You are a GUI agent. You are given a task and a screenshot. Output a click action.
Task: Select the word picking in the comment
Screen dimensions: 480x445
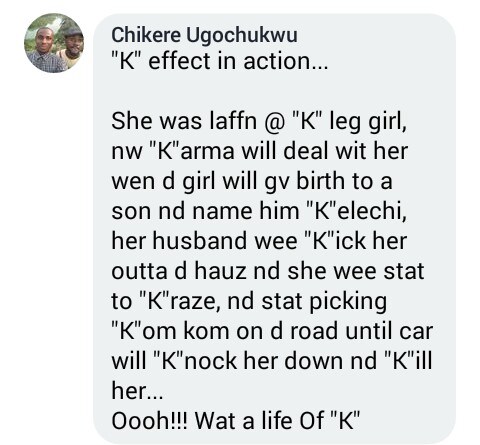(x=348, y=302)
